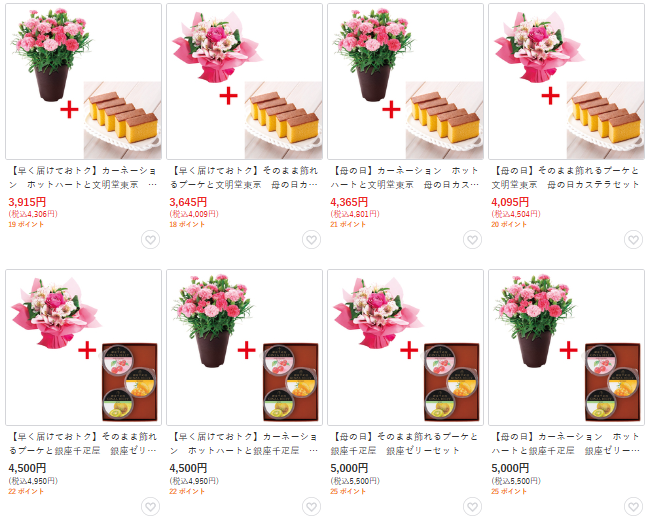View 4,095円 bouquet and castella thumbnail
This screenshot has width=651, height=517.
point(567,81)
